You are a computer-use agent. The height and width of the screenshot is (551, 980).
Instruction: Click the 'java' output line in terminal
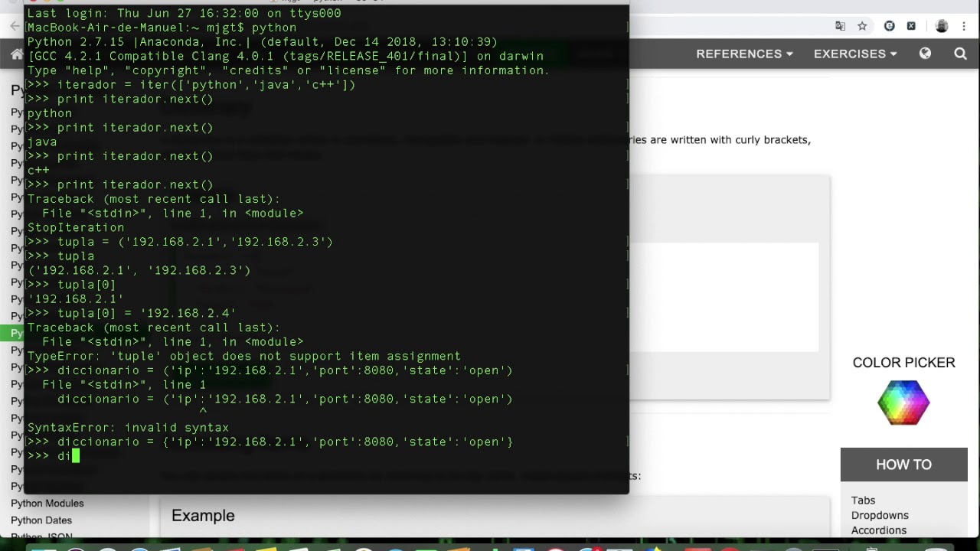pyautogui.click(x=41, y=142)
